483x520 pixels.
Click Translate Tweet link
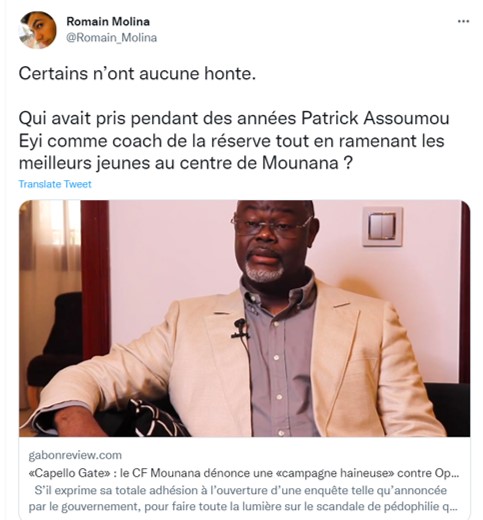pos(55,184)
